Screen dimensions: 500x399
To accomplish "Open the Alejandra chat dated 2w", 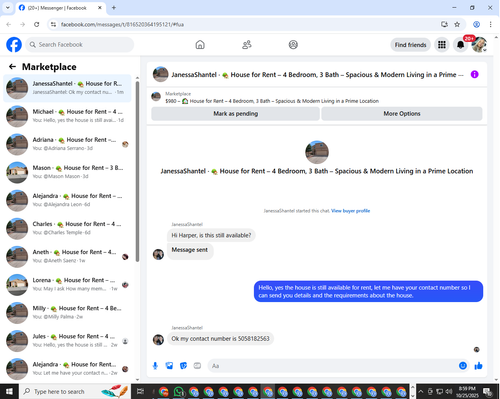I will pyautogui.click(x=67, y=369).
